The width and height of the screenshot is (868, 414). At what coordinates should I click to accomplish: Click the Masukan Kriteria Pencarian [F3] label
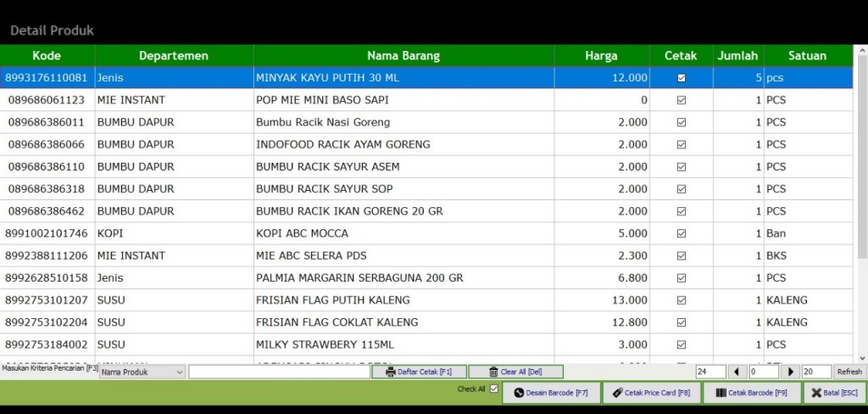50,368
